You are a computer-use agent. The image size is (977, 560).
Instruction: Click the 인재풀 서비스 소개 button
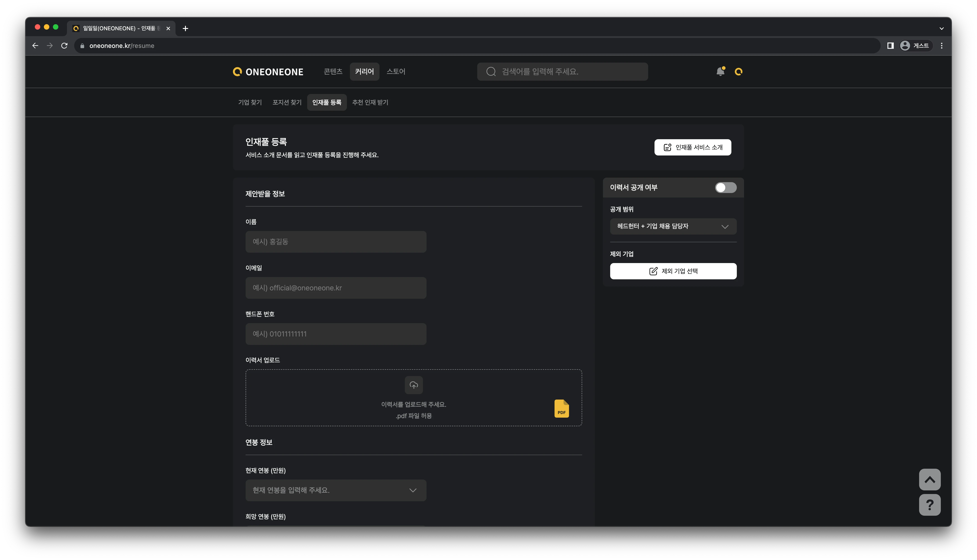pyautogui.click(x=692, y=147)
